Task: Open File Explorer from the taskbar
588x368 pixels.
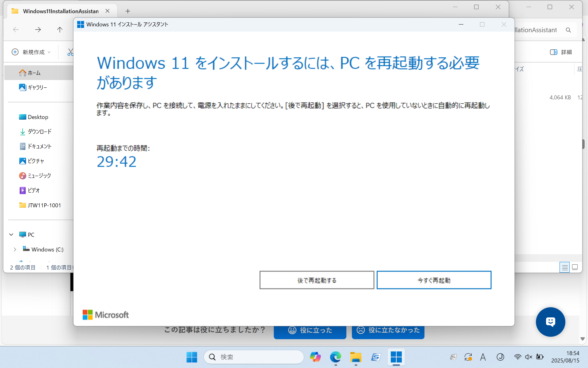Action: 356,357
